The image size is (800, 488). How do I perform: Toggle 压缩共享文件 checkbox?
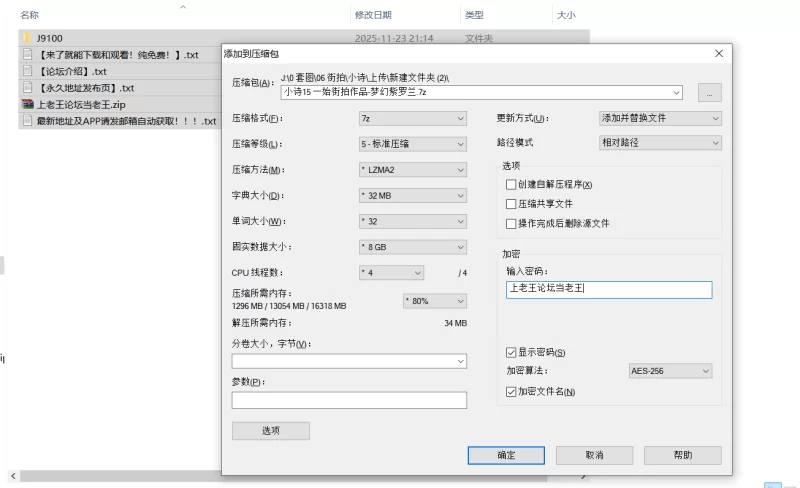tap(512, 204)
